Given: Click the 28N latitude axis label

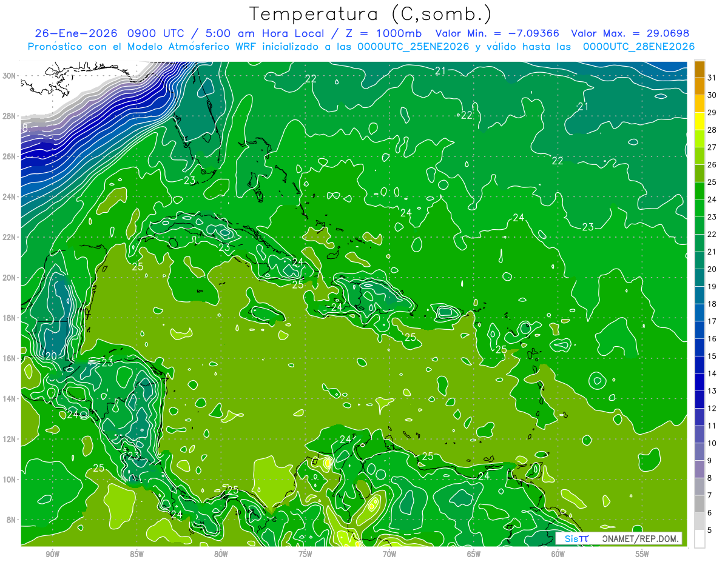Looking at the screenshot, I should click(x=10, y=116).
